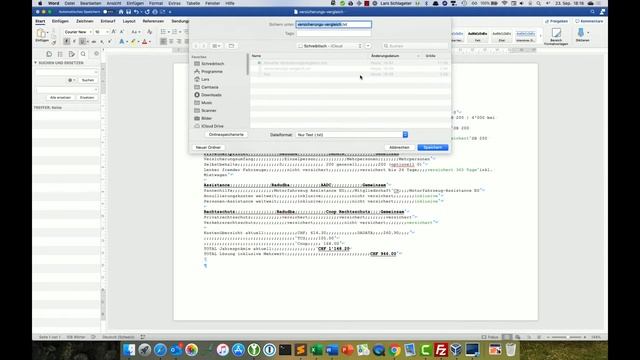
Task: Click Abbrechen to cancel the save dialog
Action: 399,147
